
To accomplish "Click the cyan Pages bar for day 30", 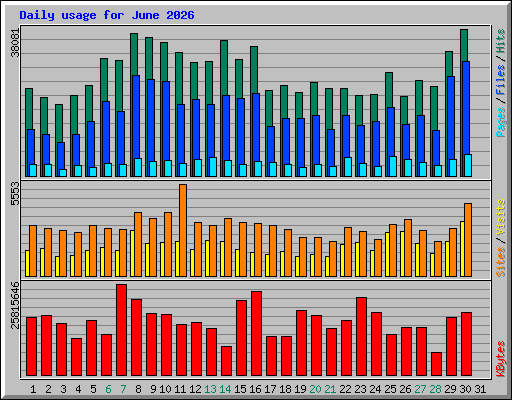I will (468, 165).
